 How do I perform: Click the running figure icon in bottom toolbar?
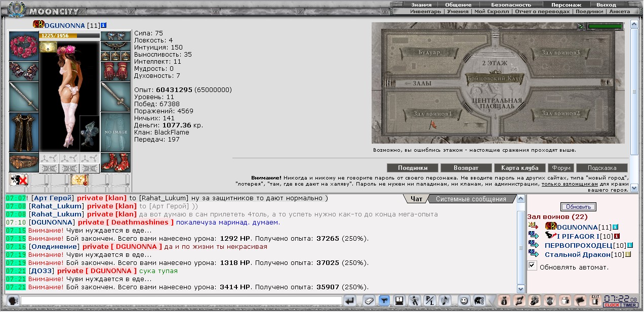point(415,301)
